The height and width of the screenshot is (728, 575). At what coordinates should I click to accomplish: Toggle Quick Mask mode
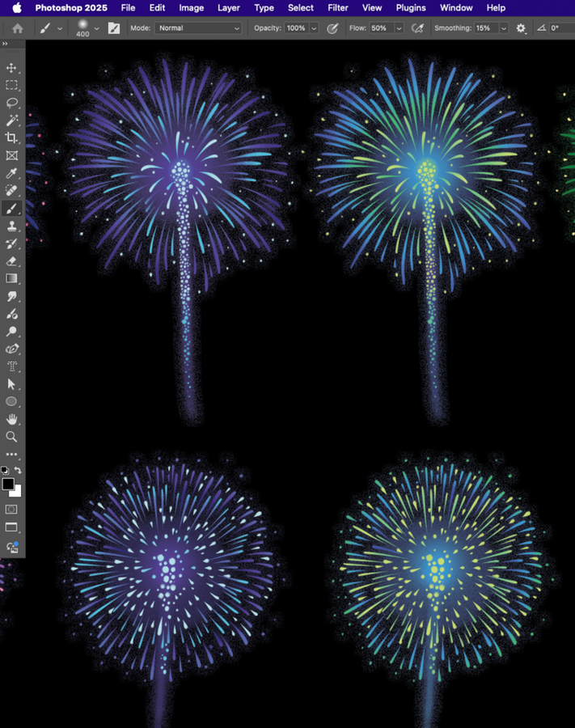tap(11, 510)
